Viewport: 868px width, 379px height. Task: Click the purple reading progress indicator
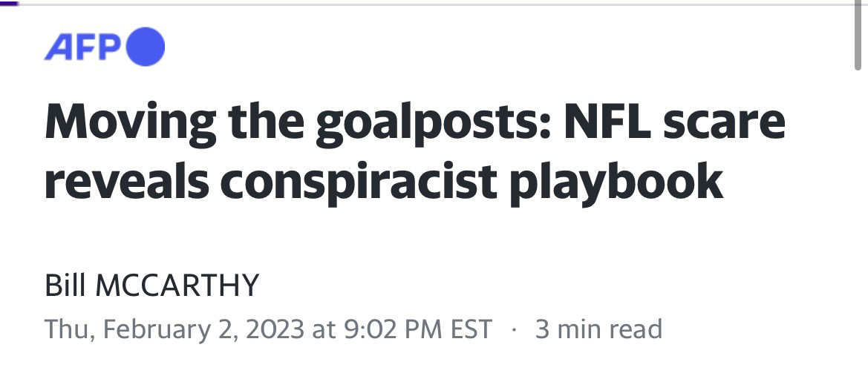(x=10, y=3)
